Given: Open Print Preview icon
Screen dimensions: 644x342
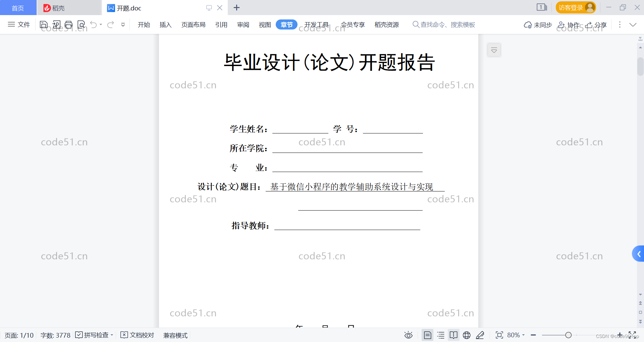Looking at the screenshot, I should (81, 24).
